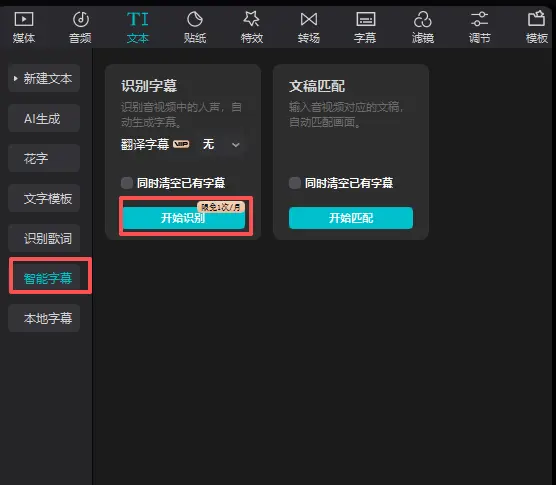Click the VIP badge beside 翻译字幕
556x485 pixels.
(x=181, y=144)
